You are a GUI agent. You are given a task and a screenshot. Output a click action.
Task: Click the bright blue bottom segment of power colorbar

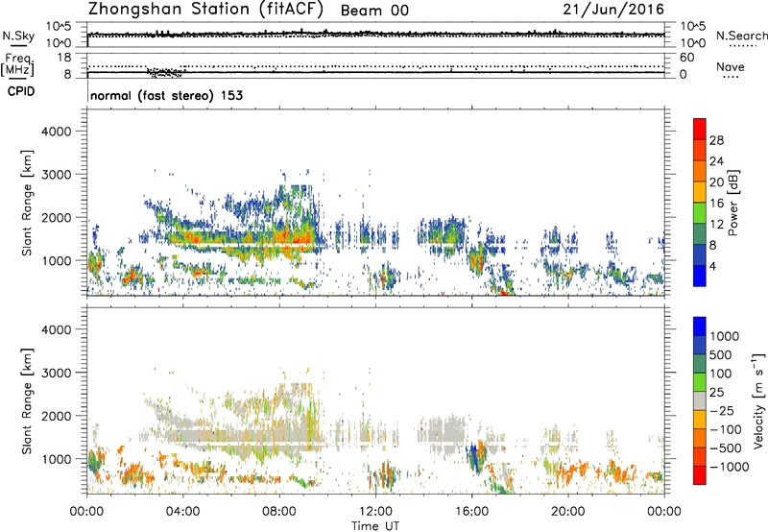click(700, 276)
